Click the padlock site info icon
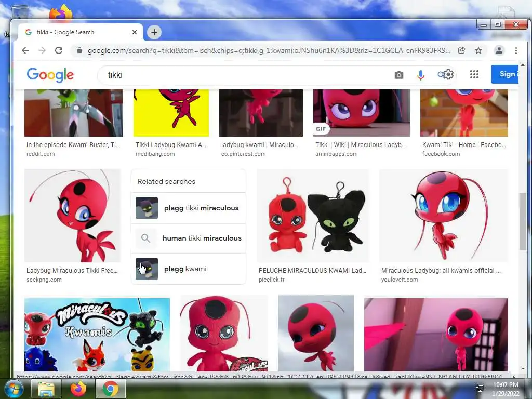 point(79,50)
